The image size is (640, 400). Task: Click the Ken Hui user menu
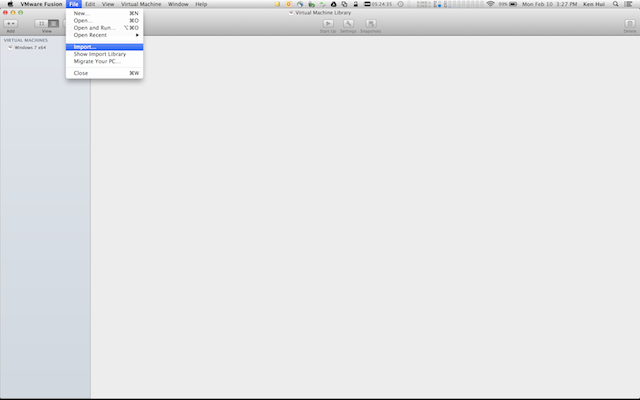coord(594,4)
